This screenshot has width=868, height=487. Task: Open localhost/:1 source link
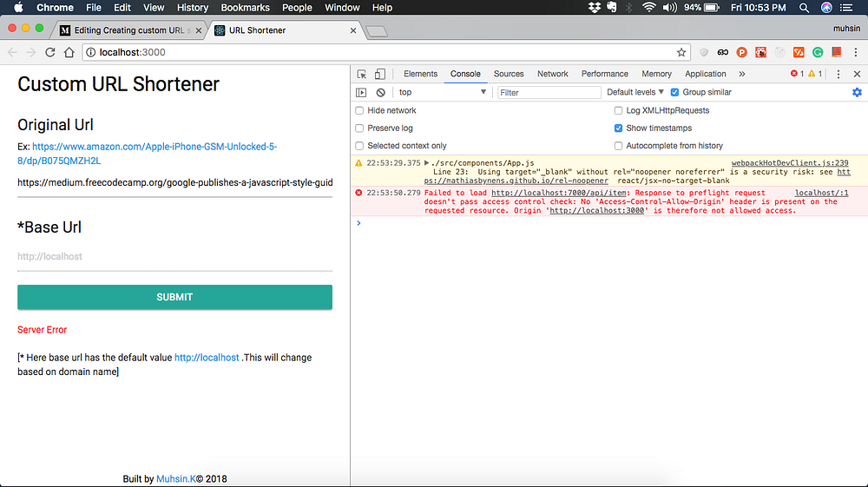[821, 193]
